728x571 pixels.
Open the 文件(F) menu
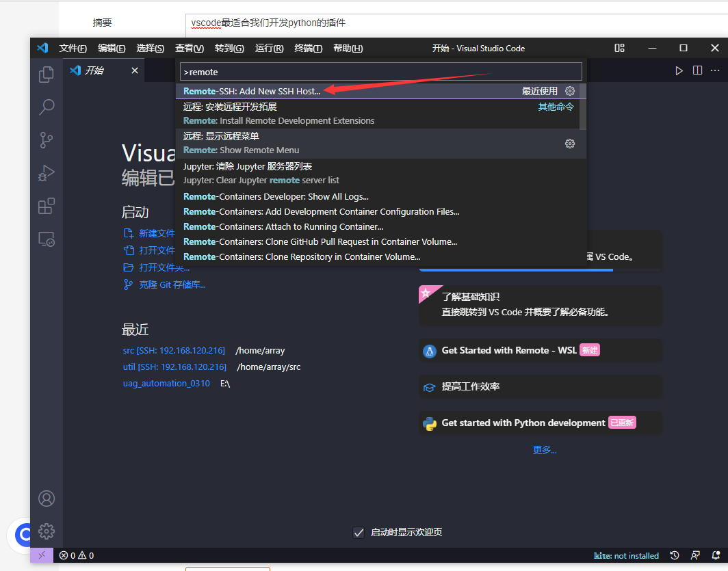[73, 49]
